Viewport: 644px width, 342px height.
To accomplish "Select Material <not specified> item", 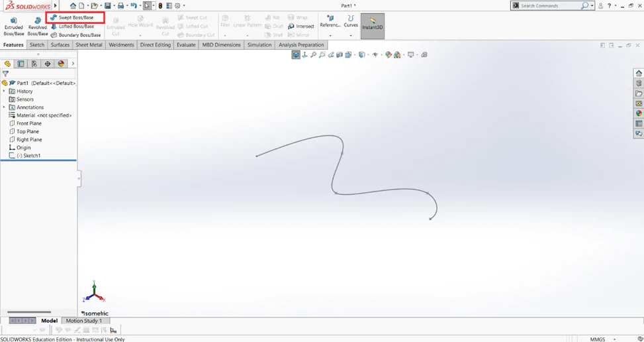I will click(40, 115).
